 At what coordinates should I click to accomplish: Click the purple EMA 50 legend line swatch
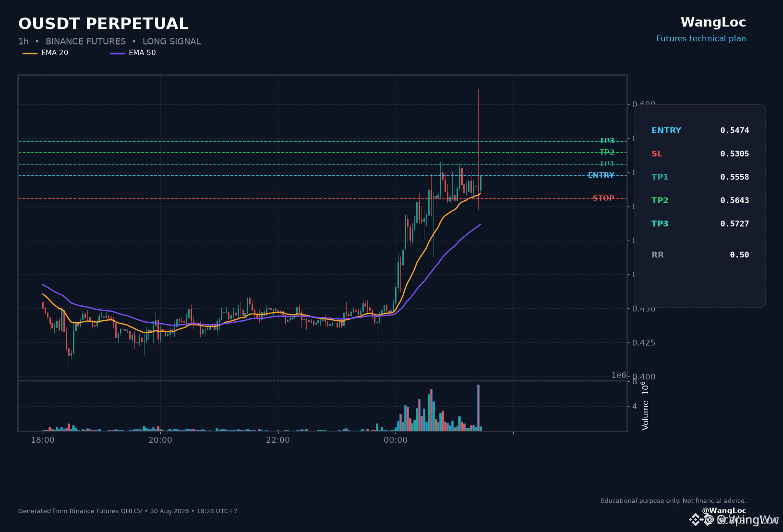pyautogui.click(x=118, y=53)
